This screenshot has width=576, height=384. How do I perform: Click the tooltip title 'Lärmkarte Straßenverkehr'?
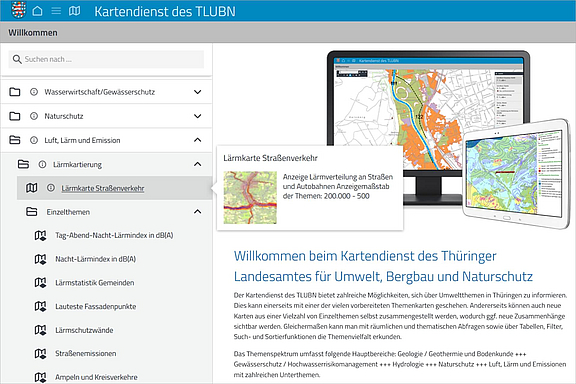270,158
